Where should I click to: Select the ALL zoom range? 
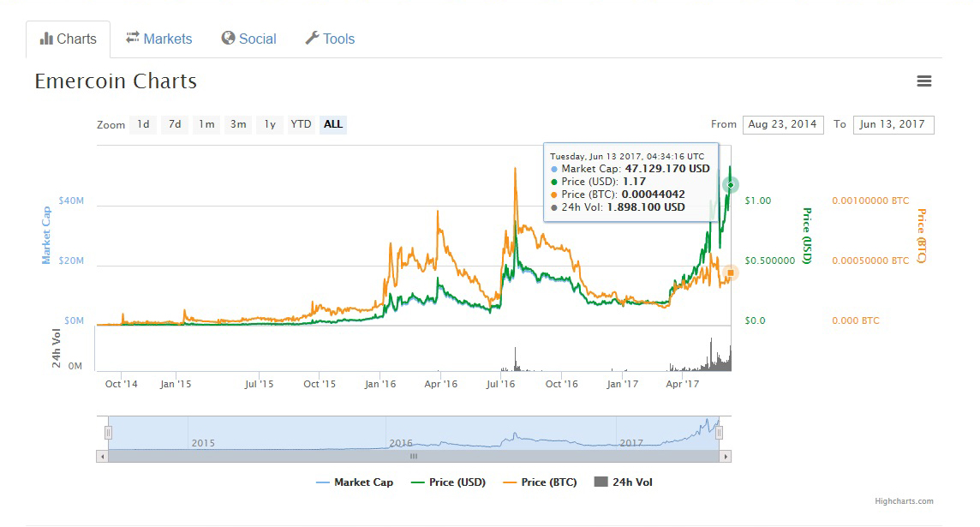[x=333, y=124]
